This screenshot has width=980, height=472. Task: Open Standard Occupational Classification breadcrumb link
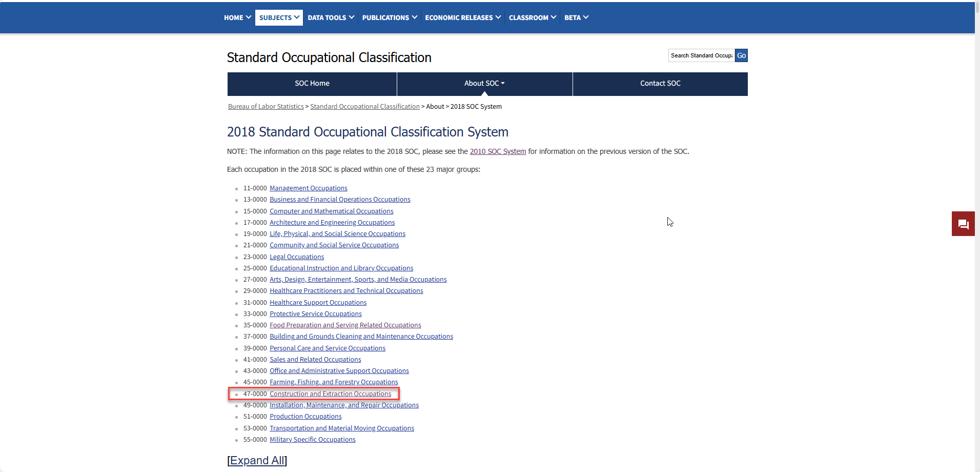pyautogui.click(x=364, y=106)
